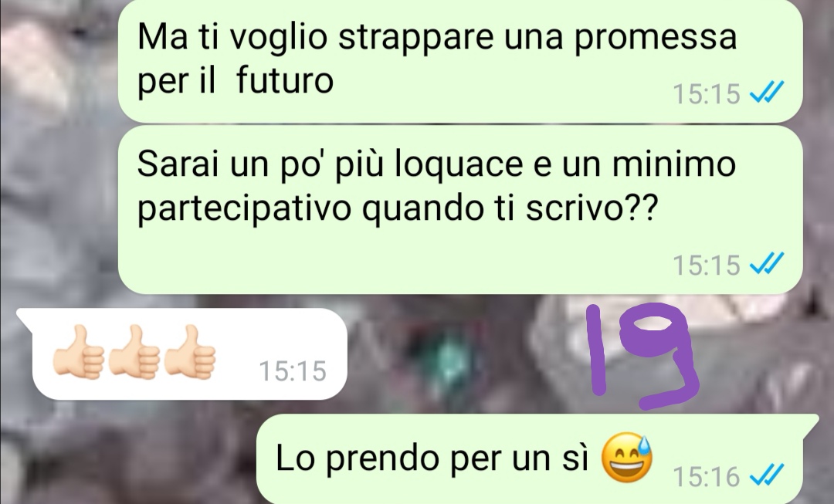Select the 'Ma ti voglio strappare una promessa' message
Viewport: 834px width, 504px height.
click(x=460, y=60)
